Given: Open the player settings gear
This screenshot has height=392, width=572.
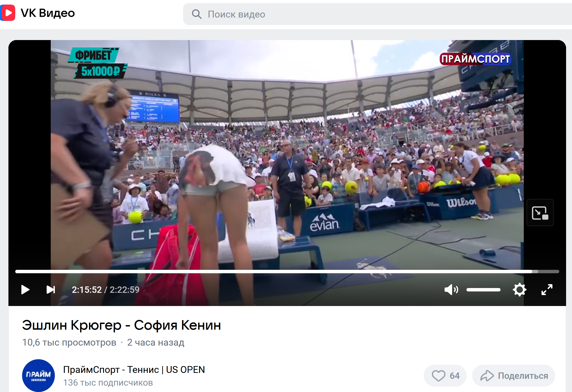Looking at the screenshot, I should 520,290.
